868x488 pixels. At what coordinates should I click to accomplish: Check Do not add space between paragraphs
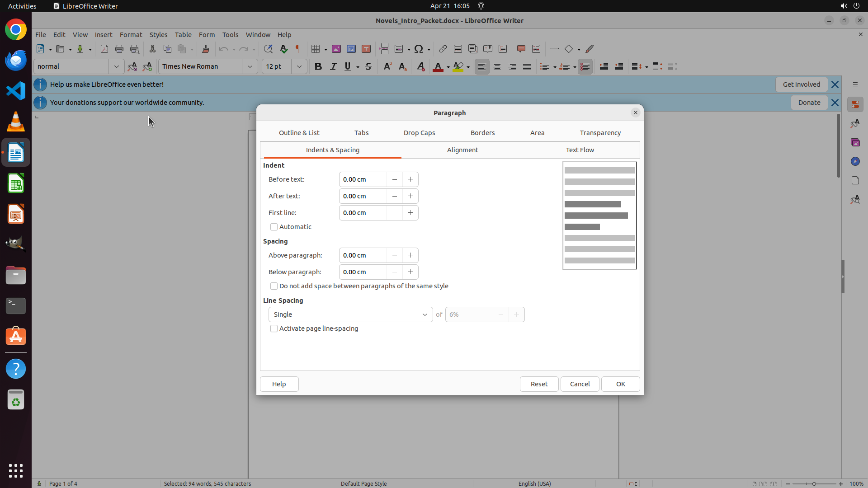[x=274, y=286]
